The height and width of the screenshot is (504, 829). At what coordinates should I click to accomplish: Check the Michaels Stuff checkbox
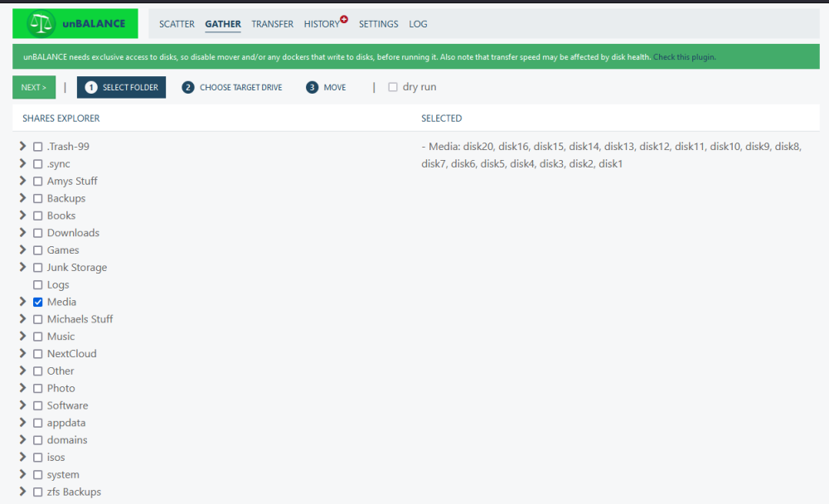coord(37,319)
